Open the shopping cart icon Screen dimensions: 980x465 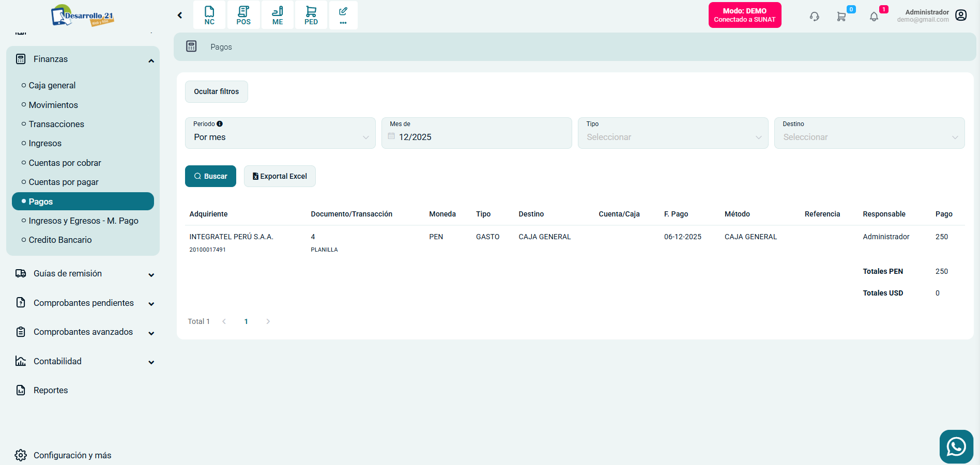click(x=841, y=17)
